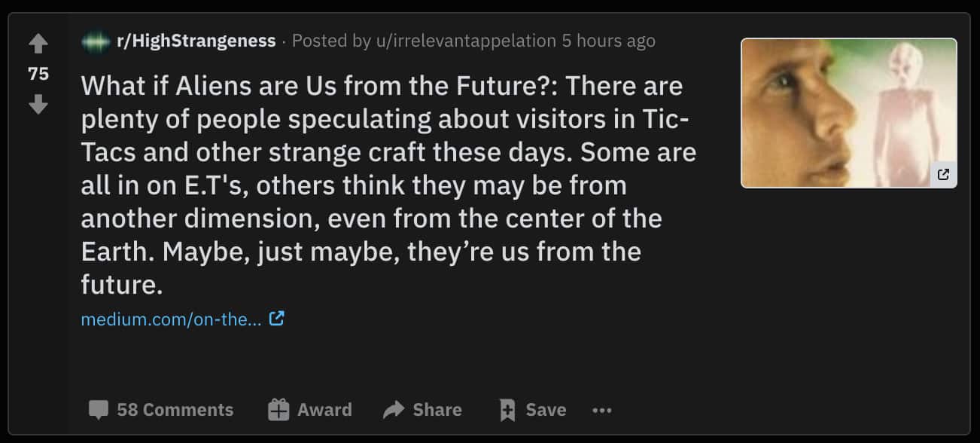
Task: Click the HighStrangeness subreddit avatar icon
Action: point(96,41)
